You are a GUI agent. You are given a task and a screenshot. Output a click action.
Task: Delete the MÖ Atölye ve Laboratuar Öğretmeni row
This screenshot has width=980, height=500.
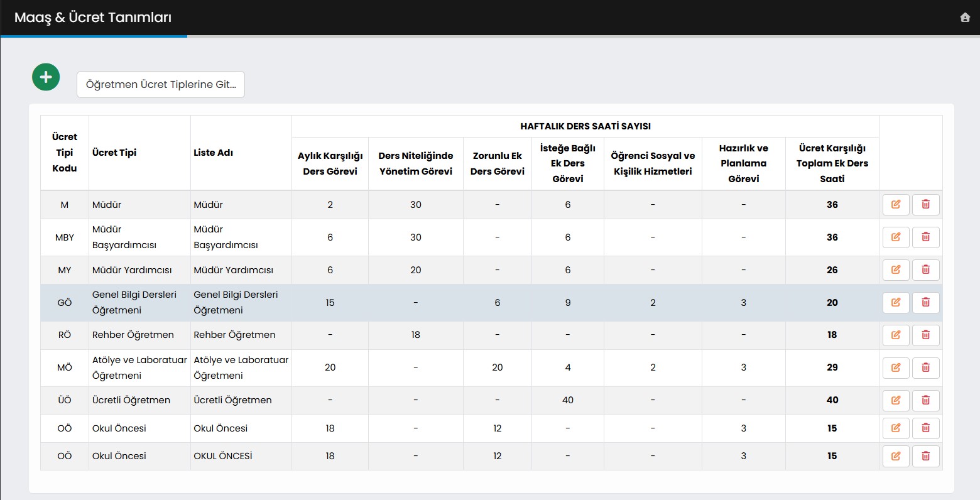pyautogui.click(x=926, y=367)
